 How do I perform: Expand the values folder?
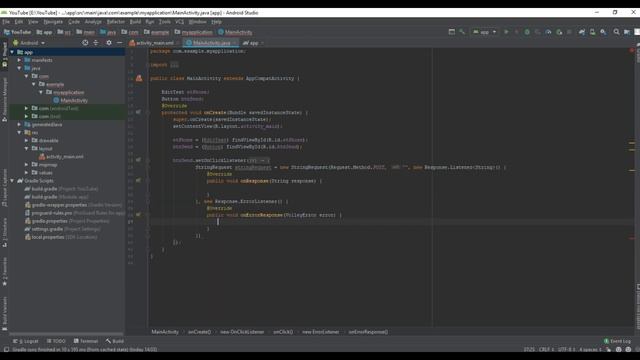tap(27, 173)
